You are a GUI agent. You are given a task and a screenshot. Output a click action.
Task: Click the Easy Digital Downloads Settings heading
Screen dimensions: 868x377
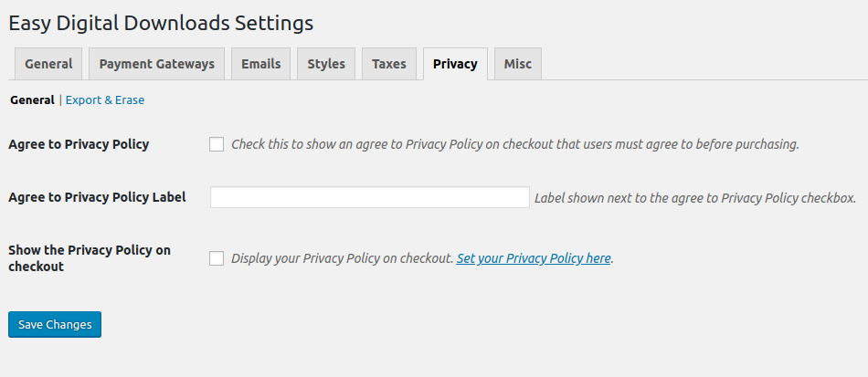[161, 23]
